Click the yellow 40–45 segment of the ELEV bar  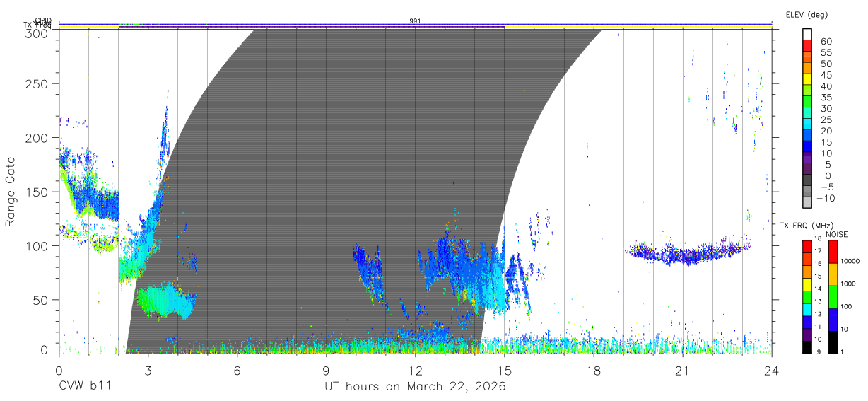(x=807, y=81)
